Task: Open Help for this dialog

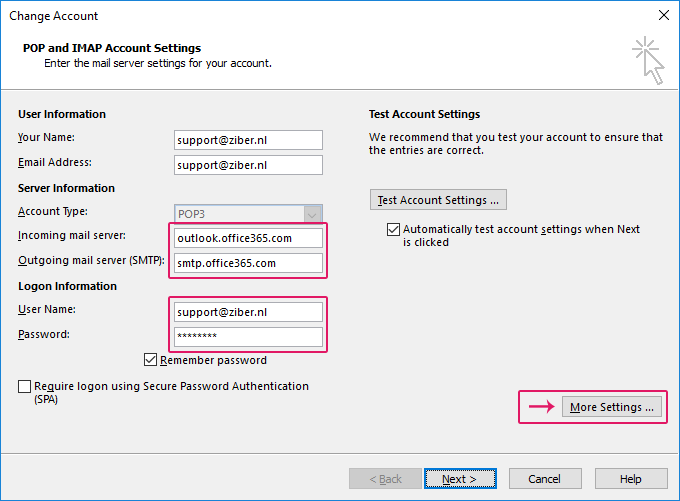Action: [x=631, y=479]
